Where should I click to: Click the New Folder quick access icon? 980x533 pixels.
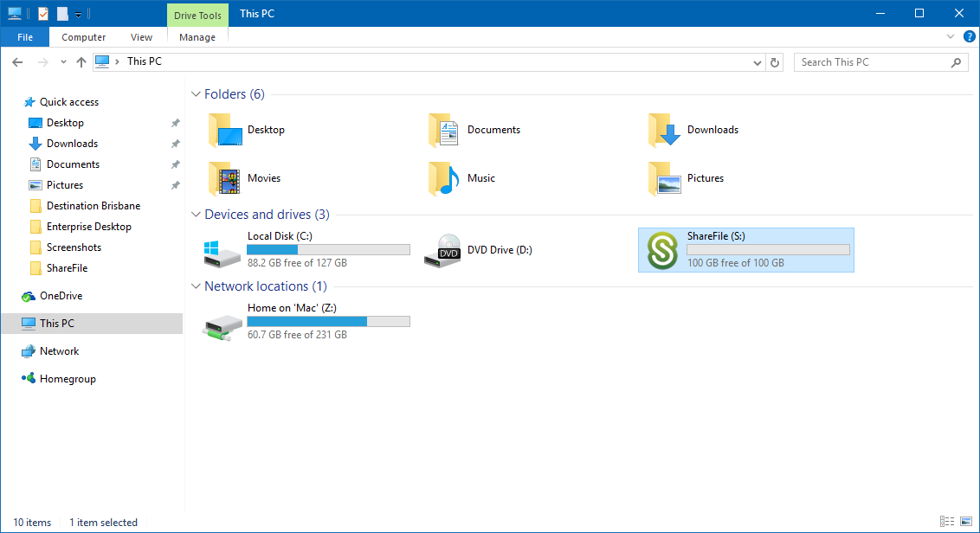(61, 13)
